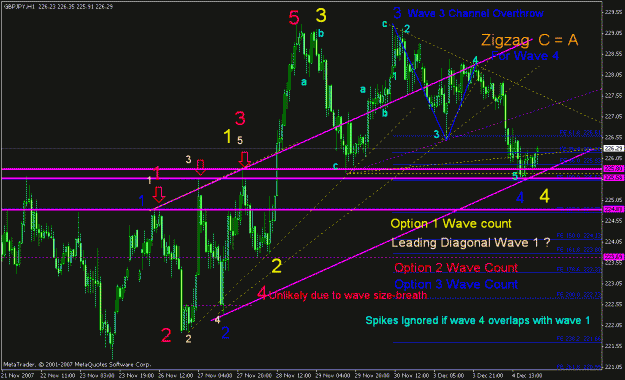Select the cyan 3 sub-wave label

(x=436, y=134)
